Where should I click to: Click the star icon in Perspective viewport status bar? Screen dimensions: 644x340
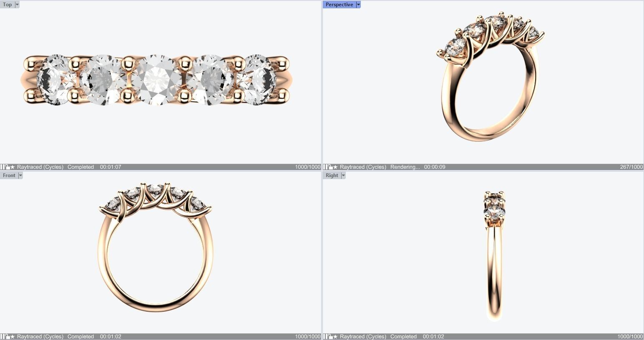click(335, 167)
